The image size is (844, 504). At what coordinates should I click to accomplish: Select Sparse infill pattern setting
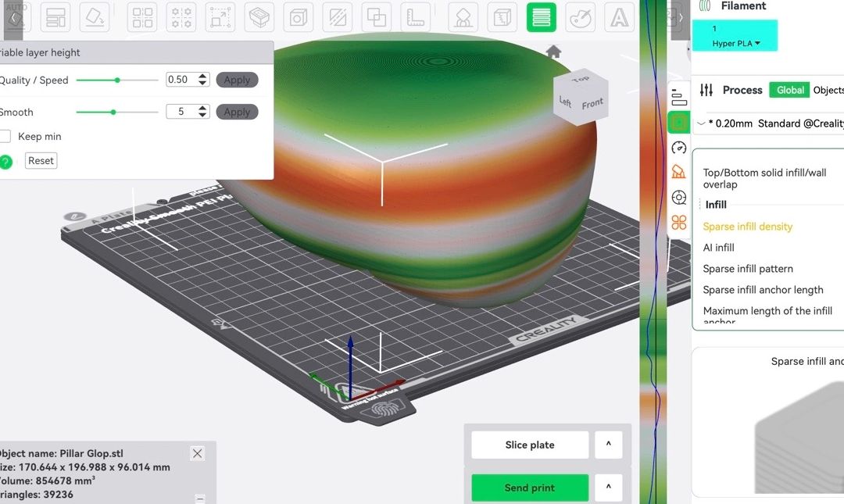[748, 269]
